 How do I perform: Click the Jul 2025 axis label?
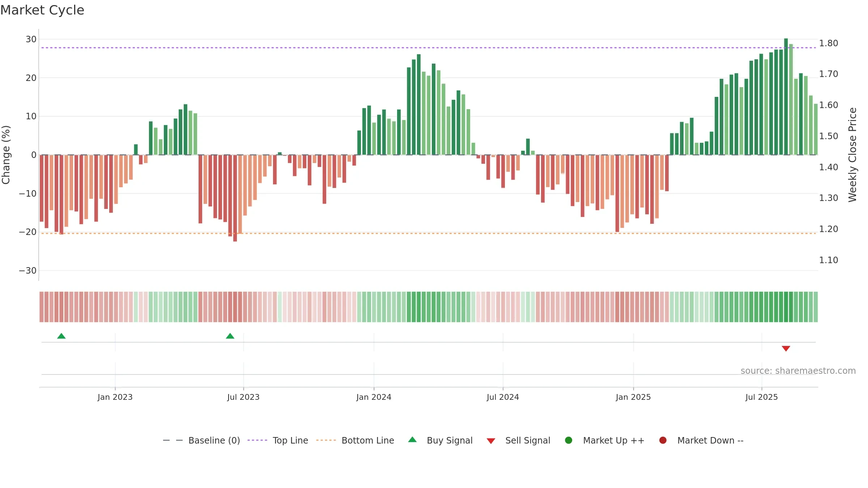(x=762, y=397)
